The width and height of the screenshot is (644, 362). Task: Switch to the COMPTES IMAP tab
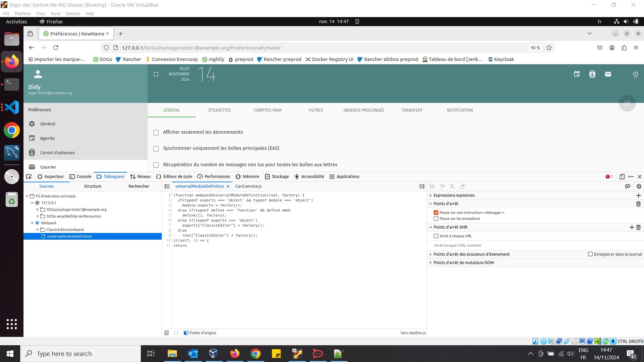tap(267, 110)
